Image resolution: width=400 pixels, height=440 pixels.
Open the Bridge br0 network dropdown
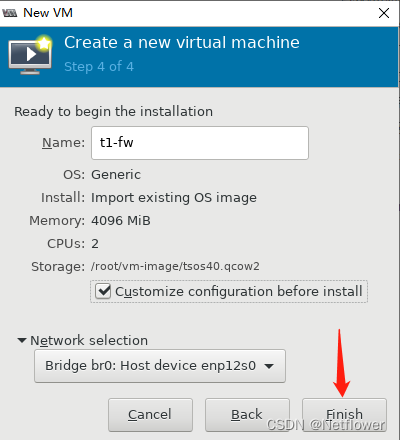tap(160, 366)
